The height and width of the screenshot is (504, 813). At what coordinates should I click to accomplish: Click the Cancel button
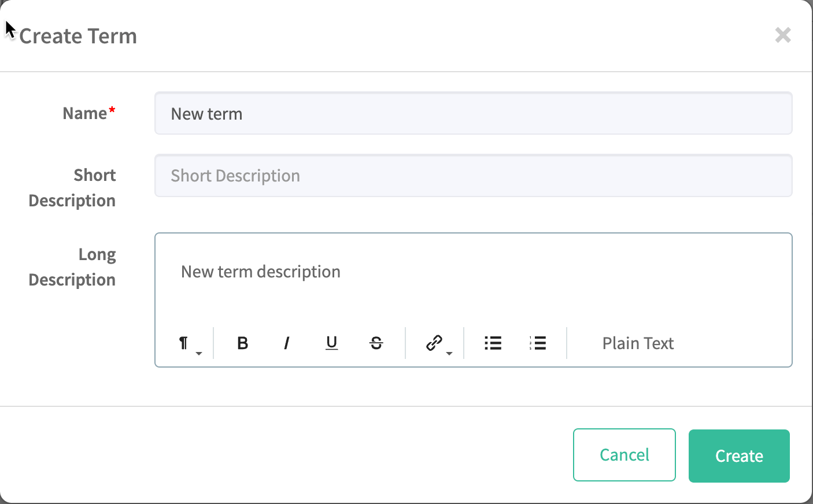click(624, 455)
